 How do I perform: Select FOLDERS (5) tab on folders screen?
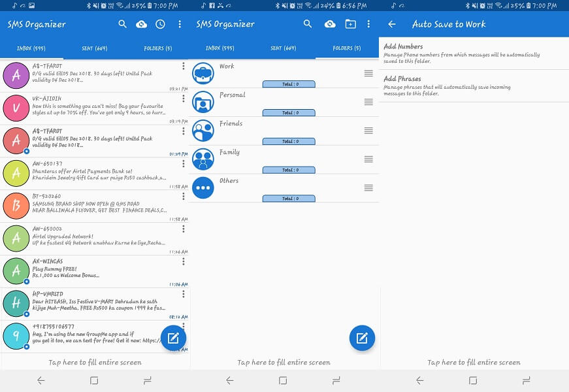(346, 48)
